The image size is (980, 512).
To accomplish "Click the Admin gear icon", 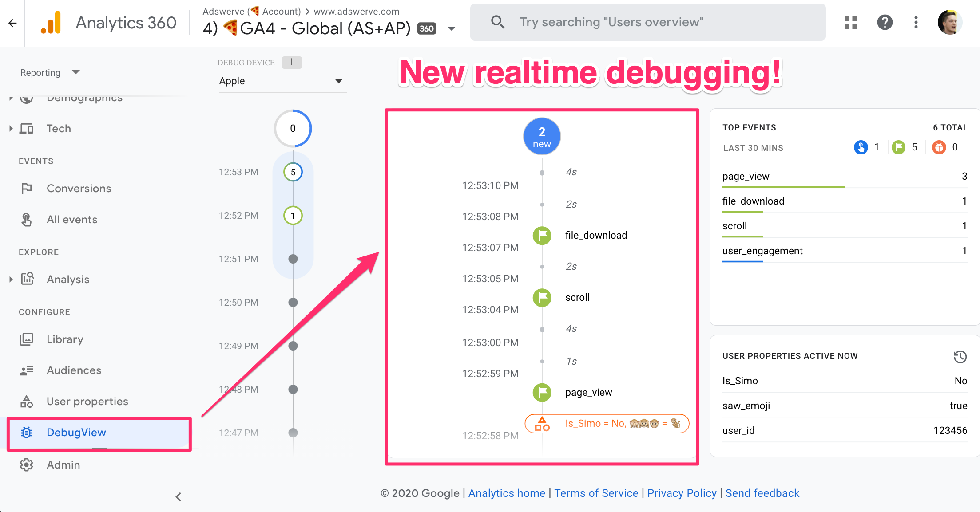I will pyautogui.click(x=27, y=465).
